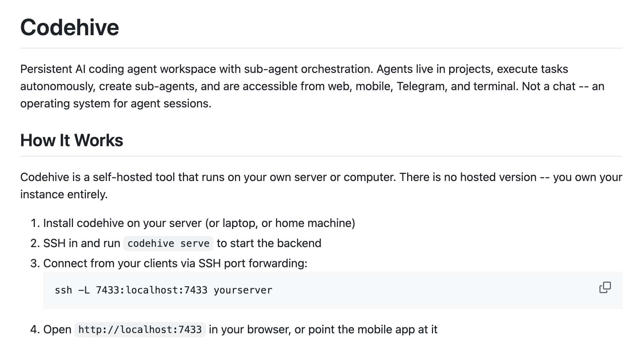Click the inline code 'codehive serve'
Image resolution: width=644 pixels, height=347 pixels.
(x=168, y=244)
